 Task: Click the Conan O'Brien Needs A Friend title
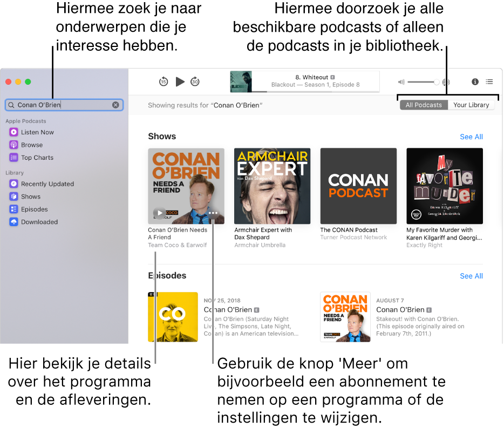pos(178,234)
